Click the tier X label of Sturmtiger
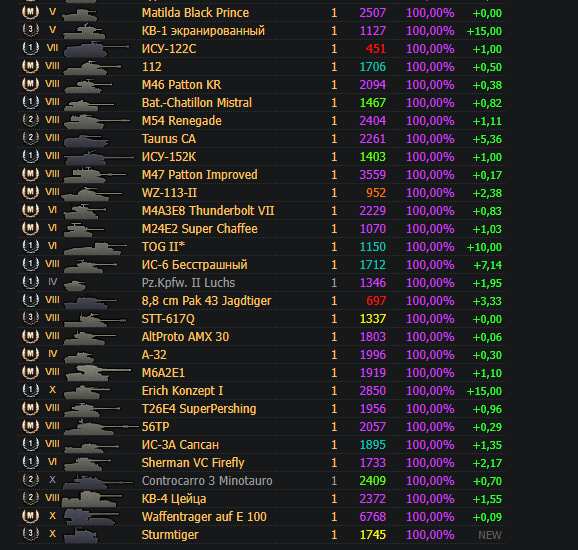578x550 pixels. 52,534
